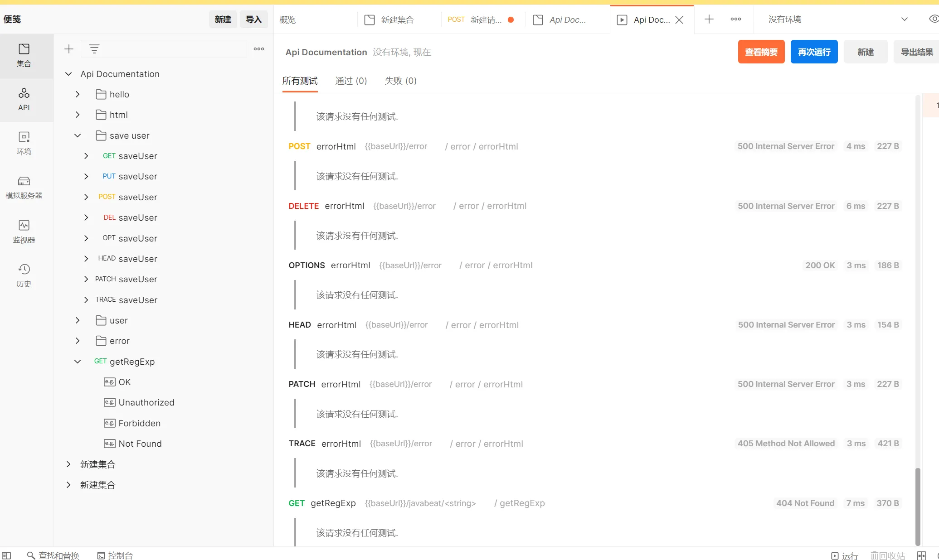Click the 再次运行 run again button
Viewport: 939px width, 560px height.
pos(814,52)
